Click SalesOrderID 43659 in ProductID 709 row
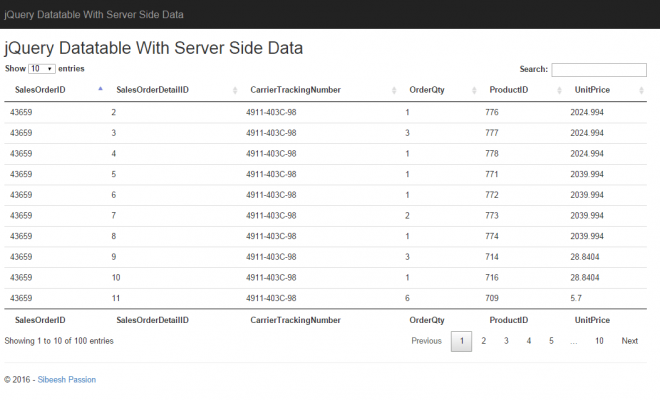 (21, 298)
